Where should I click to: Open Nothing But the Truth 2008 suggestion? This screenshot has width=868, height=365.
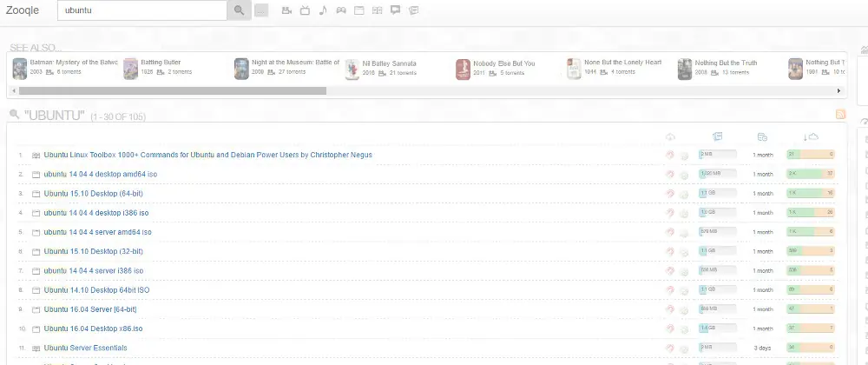pyautogui.click(x=718, y=68)
